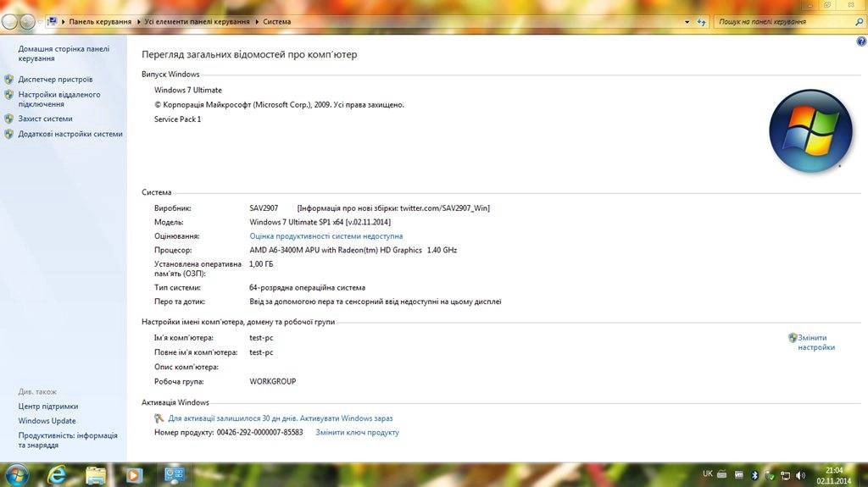Open Захист системи link
The image size is (868, 487).
click(x=46, y=119)
